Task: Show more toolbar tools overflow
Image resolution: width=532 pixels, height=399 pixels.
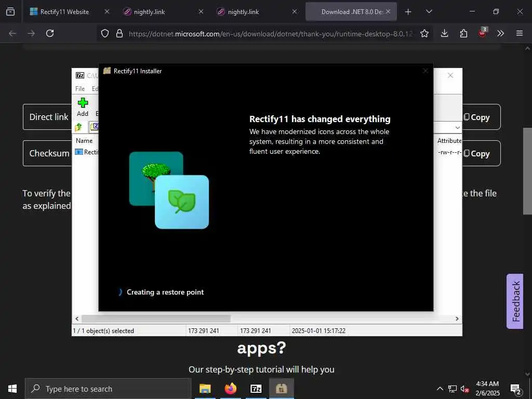Action: click(x=501, y=33)
